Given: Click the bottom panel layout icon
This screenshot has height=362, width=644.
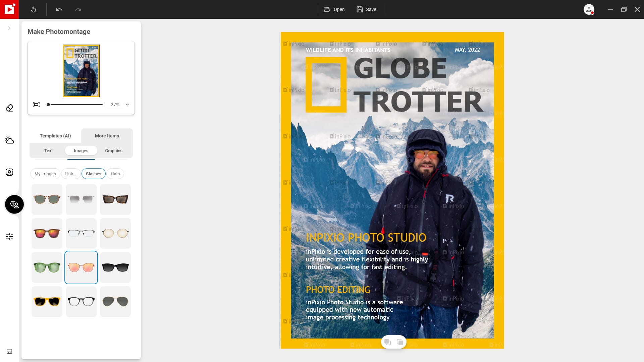Looking at the screenshot, I should pos(9,351).
